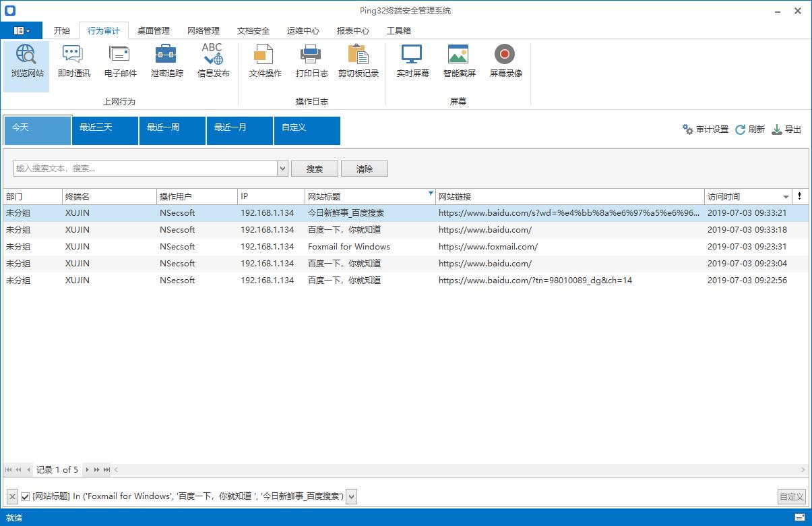This screenshot has height=526, width=812.
Task: Go to the previous record in pager
Action: click(29, 469)
